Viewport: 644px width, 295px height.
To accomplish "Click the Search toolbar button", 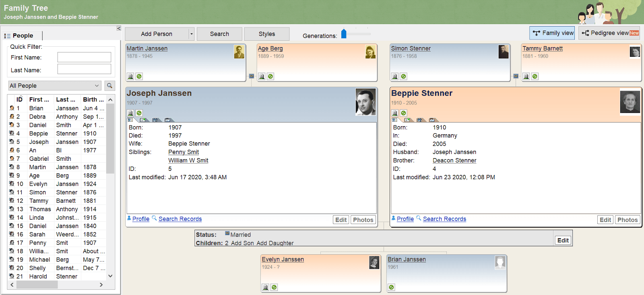I will coord(219,34).
